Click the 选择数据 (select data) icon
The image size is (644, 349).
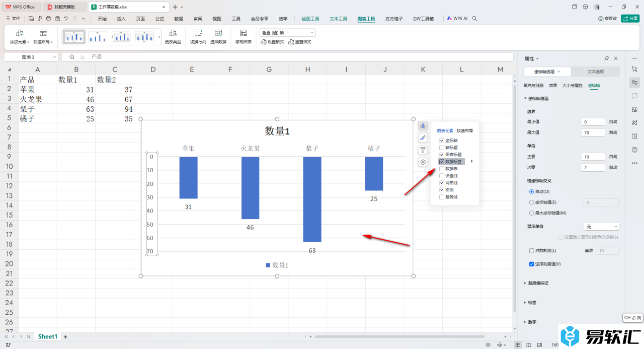click(218, 33)
